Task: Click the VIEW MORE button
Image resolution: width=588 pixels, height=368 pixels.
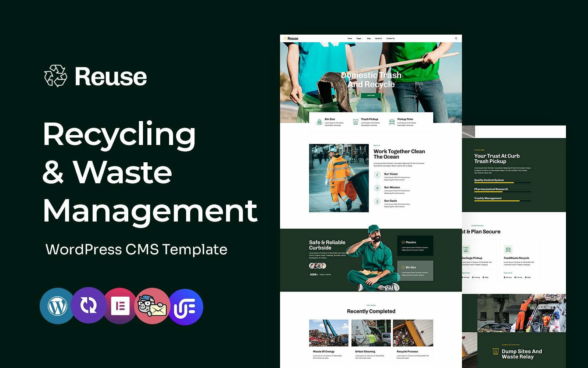Action: pos(371,95)
